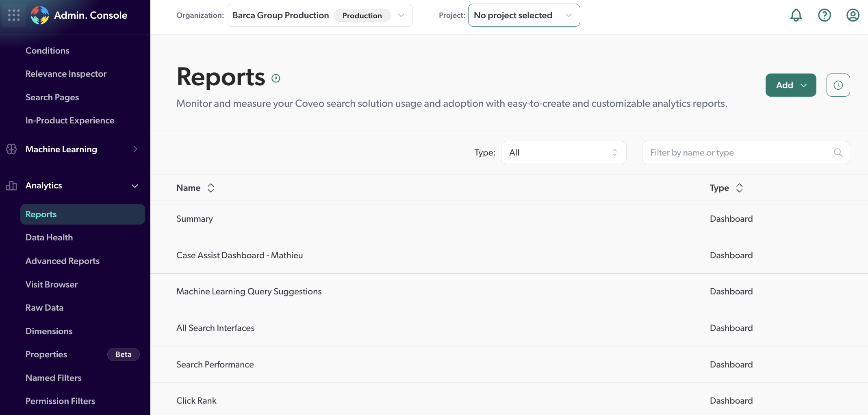Open Visit Browser from sidebar
Image resolution: width=868 pixels, height=415 pixels.
coord(52,285)
